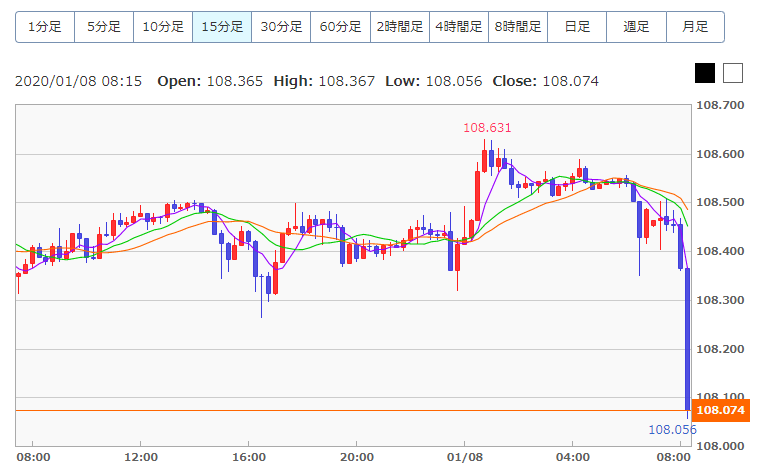Viewport: 757px width, 473px height.
Task: Click the 108.631 high price marker
Action: [486, 128]
